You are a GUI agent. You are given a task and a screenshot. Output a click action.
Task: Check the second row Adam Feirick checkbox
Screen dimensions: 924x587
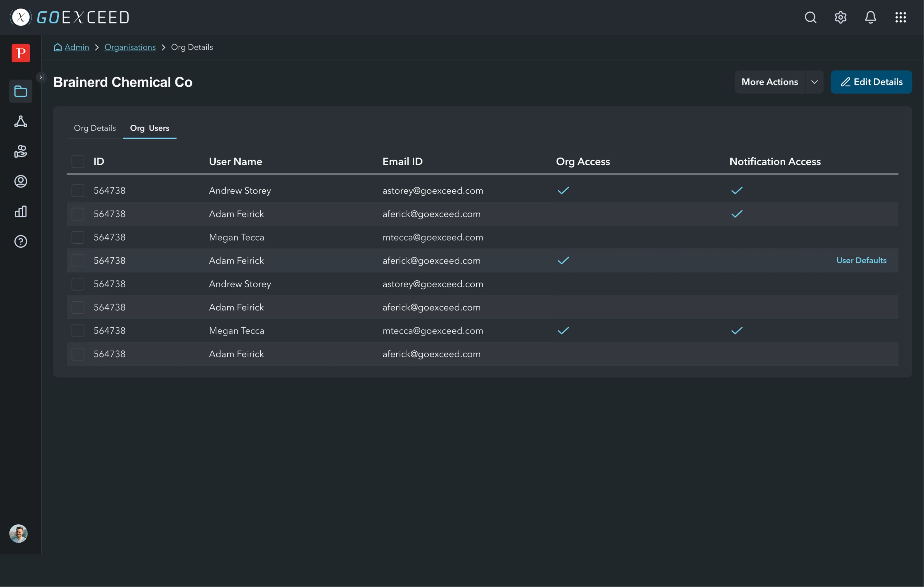(x=78, y=214)
